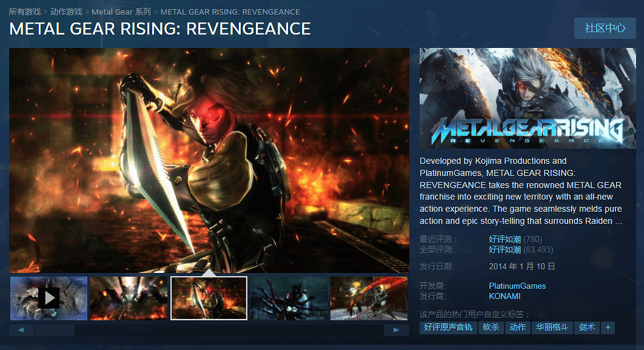Play the game trailer video

49,298
